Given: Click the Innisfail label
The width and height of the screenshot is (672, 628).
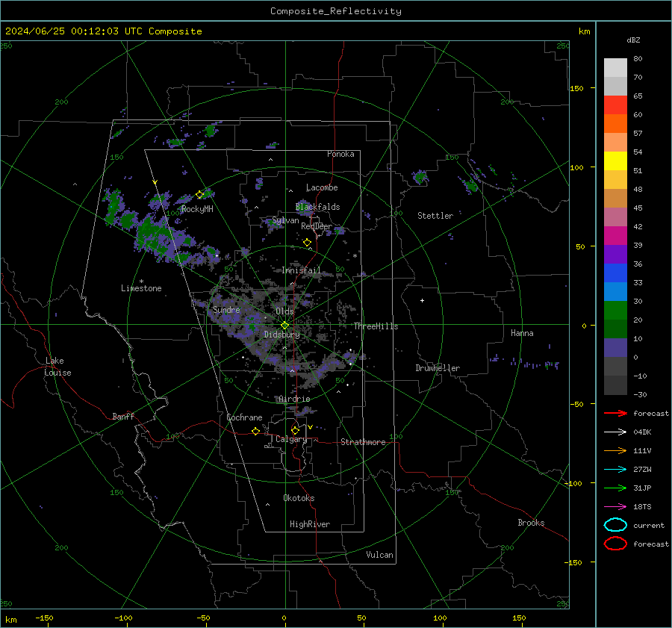Looking at the screenshot, I should tap(301, 270).
